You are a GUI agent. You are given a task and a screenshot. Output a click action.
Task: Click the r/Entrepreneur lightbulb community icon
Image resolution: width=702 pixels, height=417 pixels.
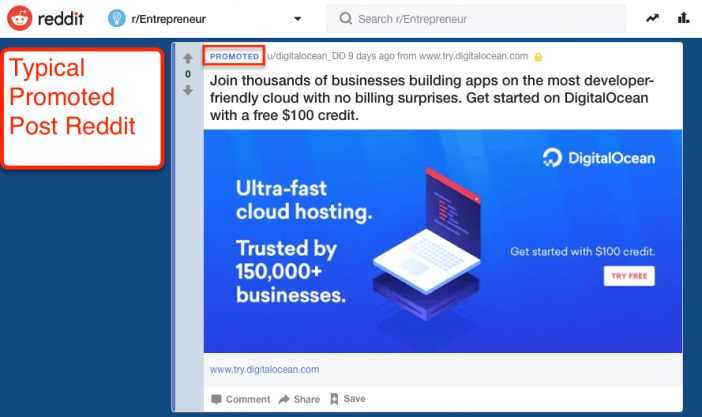(x=117, y=18)
